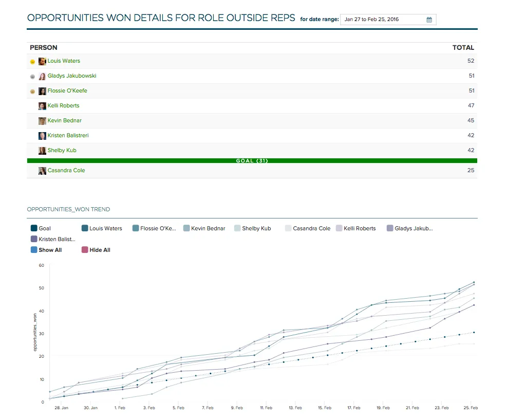Click Louis Waters total value 52
This screenshot has width=507, height=420.
[x=471, y=61]
